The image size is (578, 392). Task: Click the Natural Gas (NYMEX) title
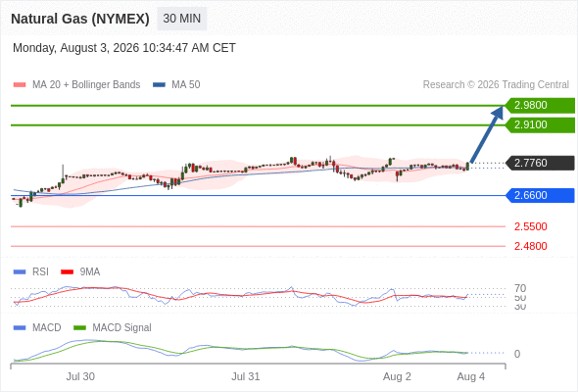click(80, 19)
